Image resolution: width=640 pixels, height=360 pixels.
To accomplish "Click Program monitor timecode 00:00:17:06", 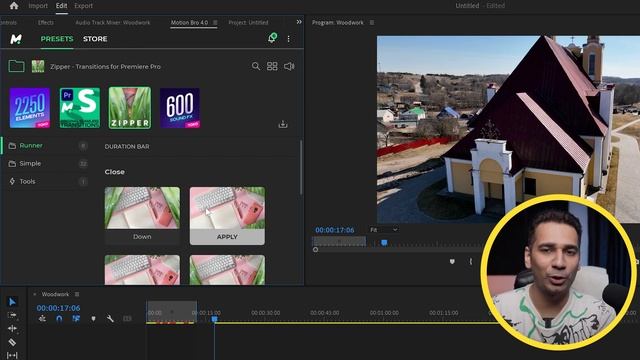I will click(335, 230).
